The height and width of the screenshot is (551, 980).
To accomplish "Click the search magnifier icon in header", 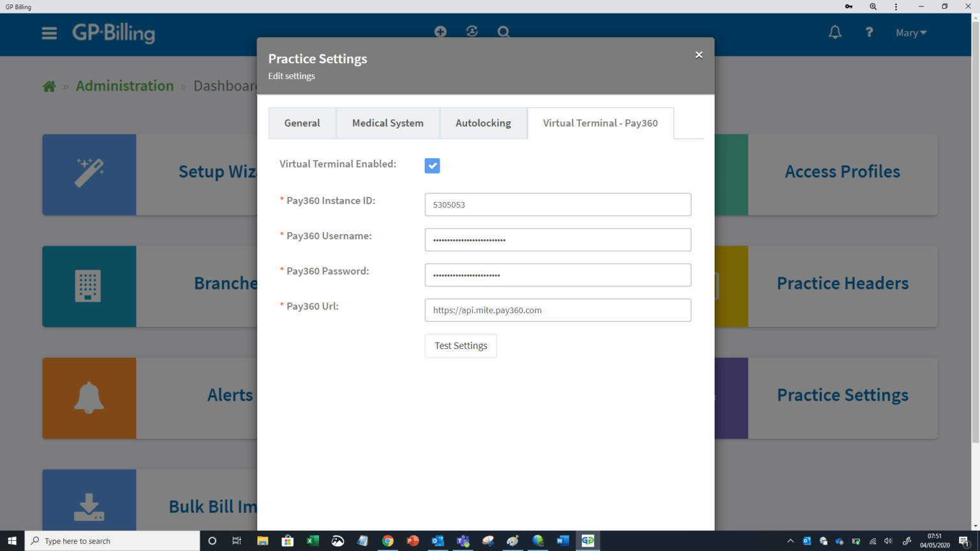I will point(503,31).
